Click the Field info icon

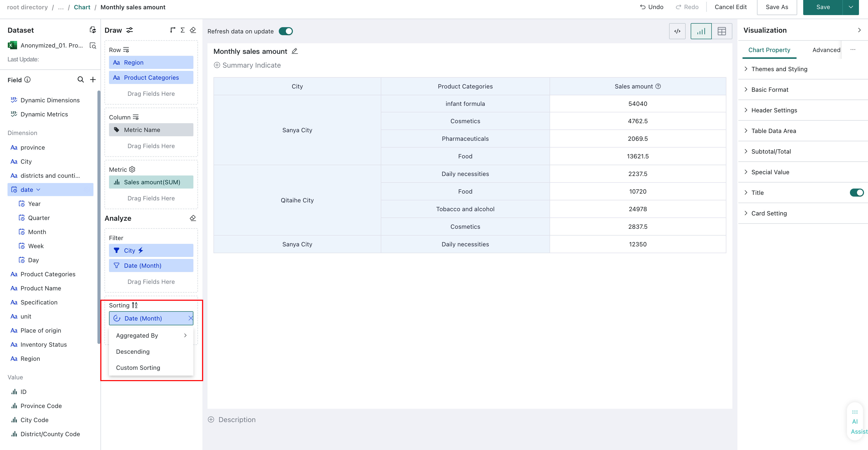[x=28, y=80]
